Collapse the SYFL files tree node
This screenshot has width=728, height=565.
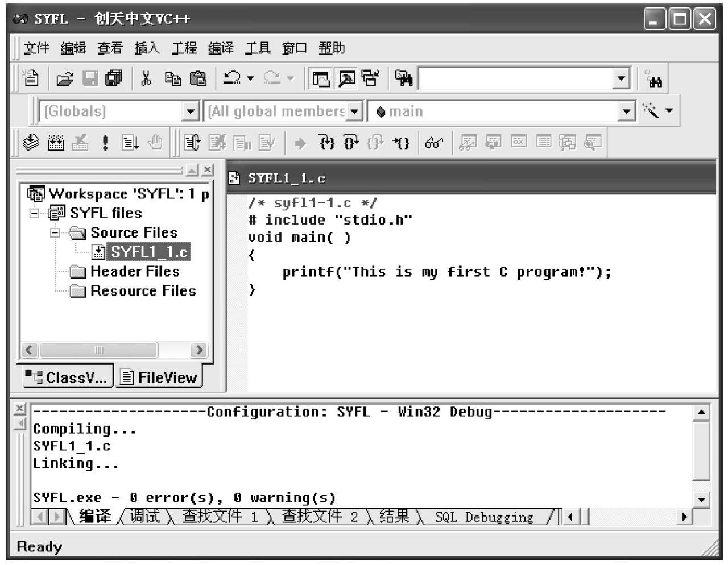point(35,213)
